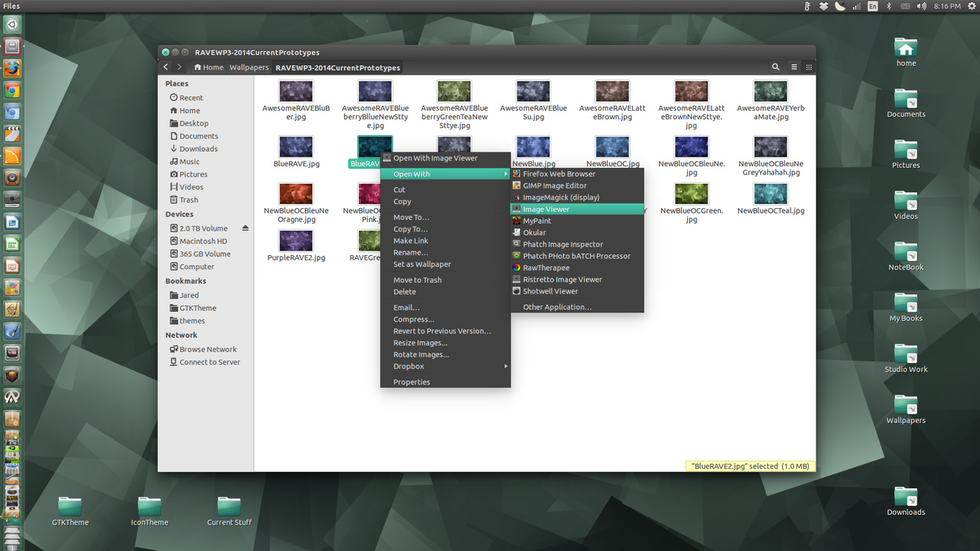This screenshot has height=551, width=980.
Task: Select Cut from context menu
Action: click(445, 190)
